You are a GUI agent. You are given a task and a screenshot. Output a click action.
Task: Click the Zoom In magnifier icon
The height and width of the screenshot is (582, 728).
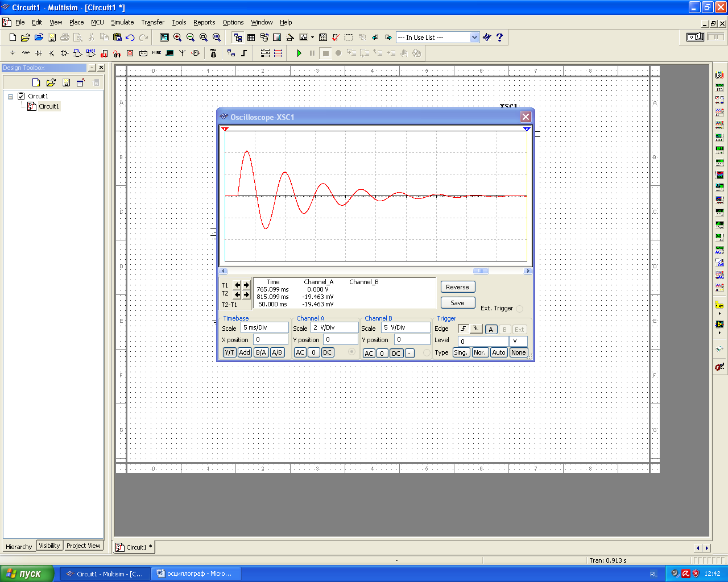coord(177,38)
